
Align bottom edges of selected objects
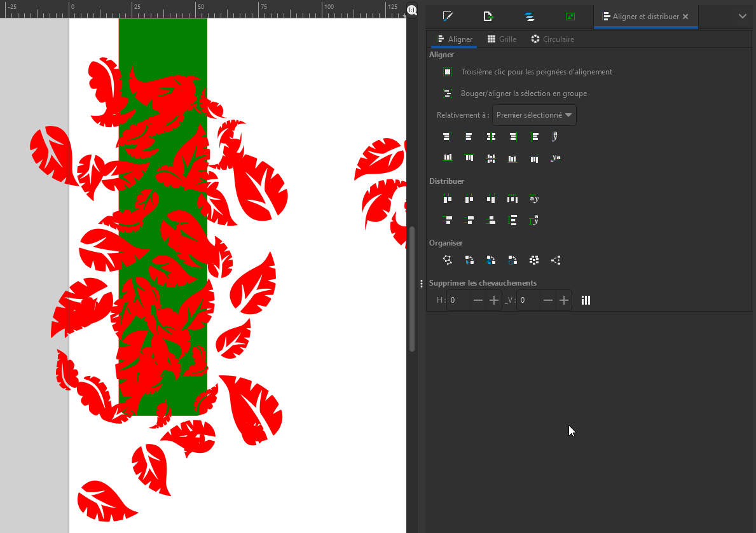tap(512, 158)
